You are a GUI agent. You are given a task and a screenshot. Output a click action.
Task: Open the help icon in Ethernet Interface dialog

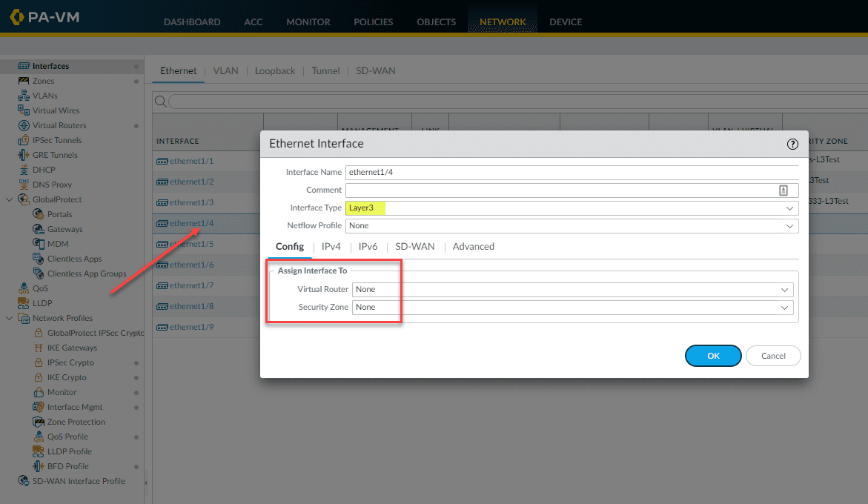792,144
